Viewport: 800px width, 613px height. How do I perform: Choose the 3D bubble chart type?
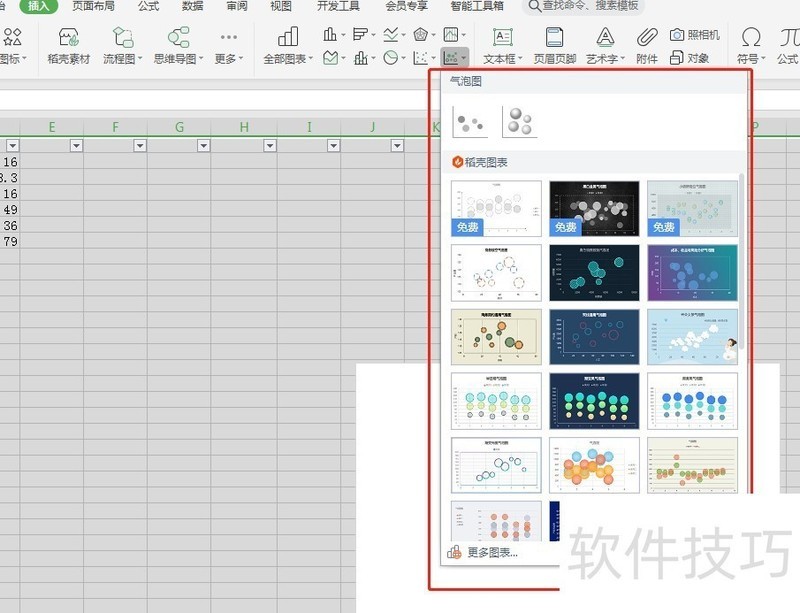tap(519, 122)
